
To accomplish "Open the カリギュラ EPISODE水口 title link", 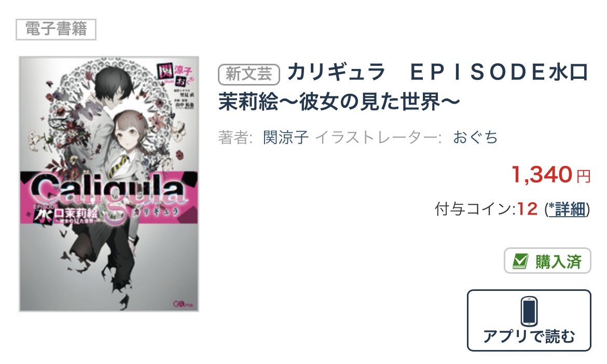I will click(x=438, y=73).
